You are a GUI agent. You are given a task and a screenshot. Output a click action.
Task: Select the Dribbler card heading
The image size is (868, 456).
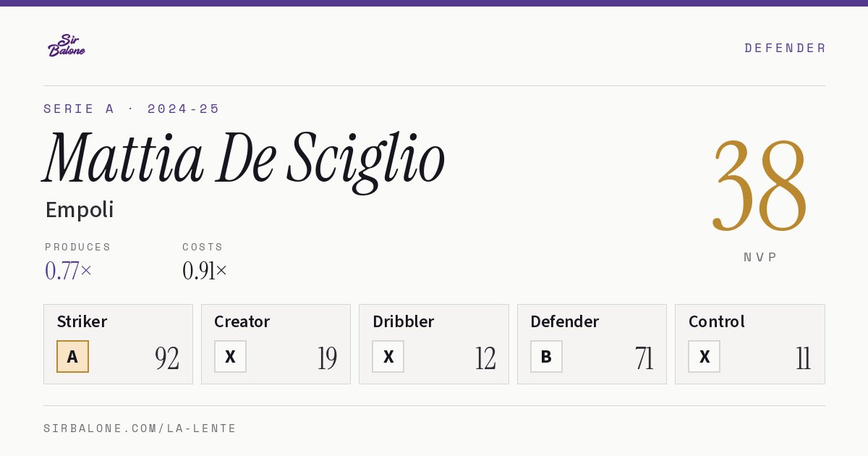pyautogui.click(x=403, y=321)
